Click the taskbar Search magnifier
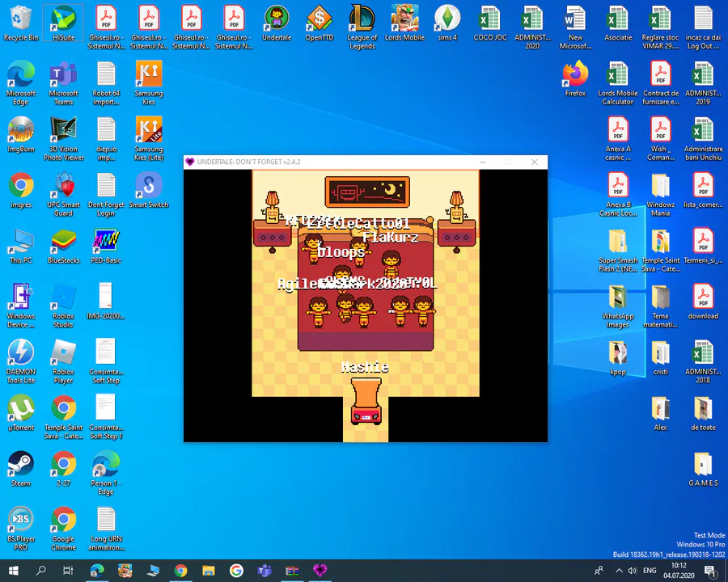 41,571
